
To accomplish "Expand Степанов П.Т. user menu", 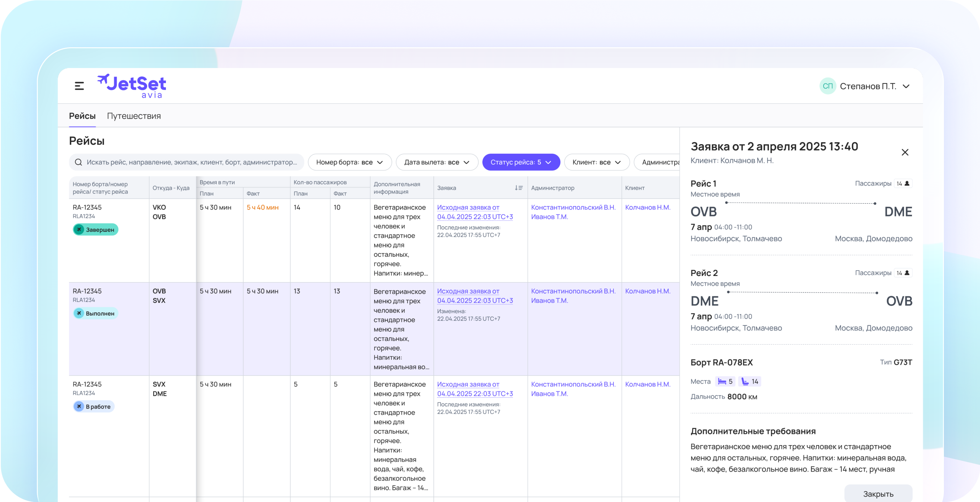I will tap(906, 86).
